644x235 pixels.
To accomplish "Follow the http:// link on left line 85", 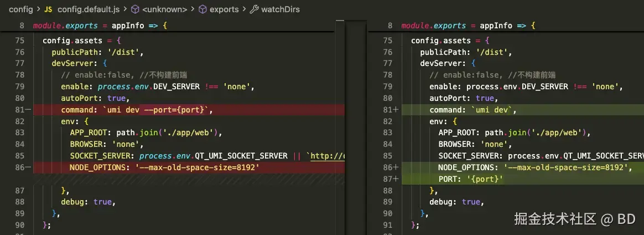I will pos(328,156).
